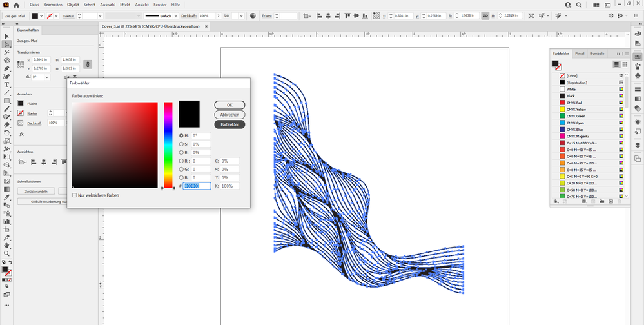The width and height of the screenshot is (644, 325).
Task: Open the Bearbeiten menu
Action: click(x=53, y=5)
